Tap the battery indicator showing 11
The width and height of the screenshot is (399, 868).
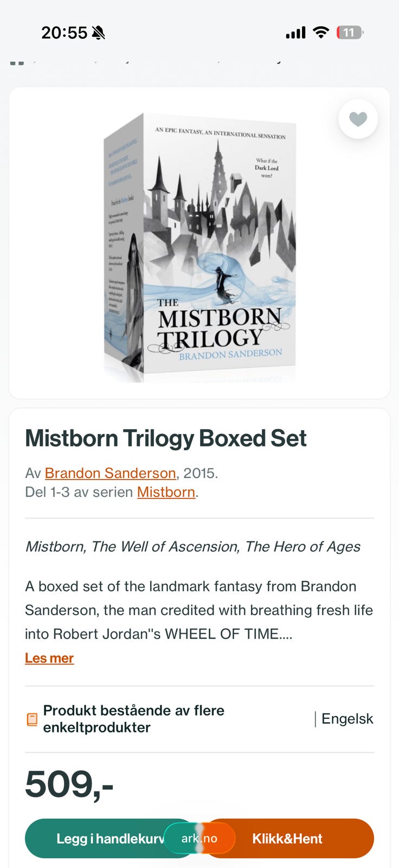[350, 33]
